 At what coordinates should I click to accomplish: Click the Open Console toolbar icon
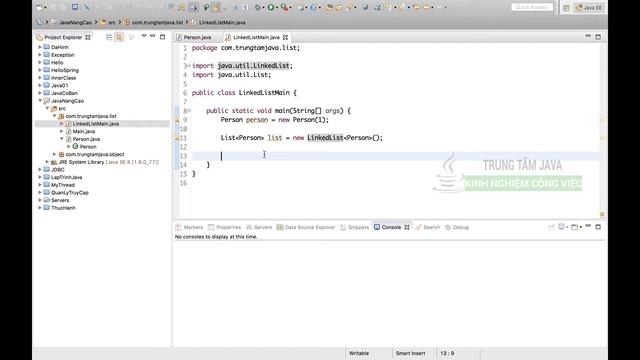coord(75,7)
